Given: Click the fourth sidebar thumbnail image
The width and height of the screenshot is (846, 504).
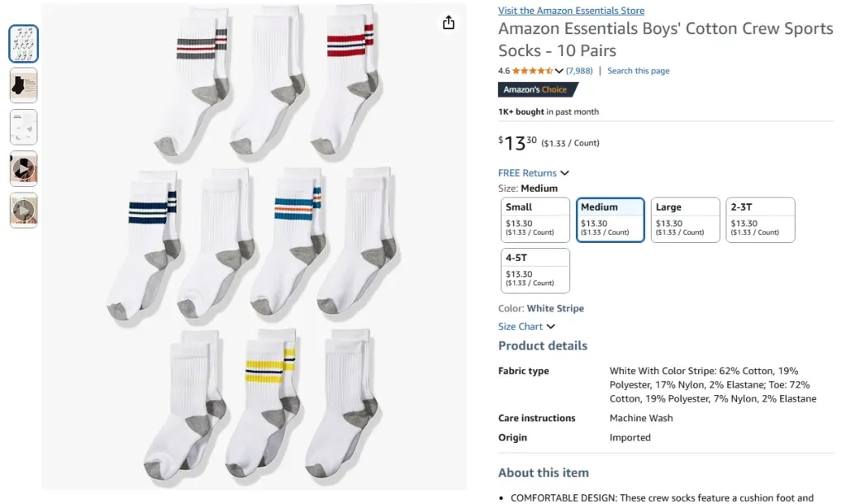Looking at the screenshot, I should [23, 169].
